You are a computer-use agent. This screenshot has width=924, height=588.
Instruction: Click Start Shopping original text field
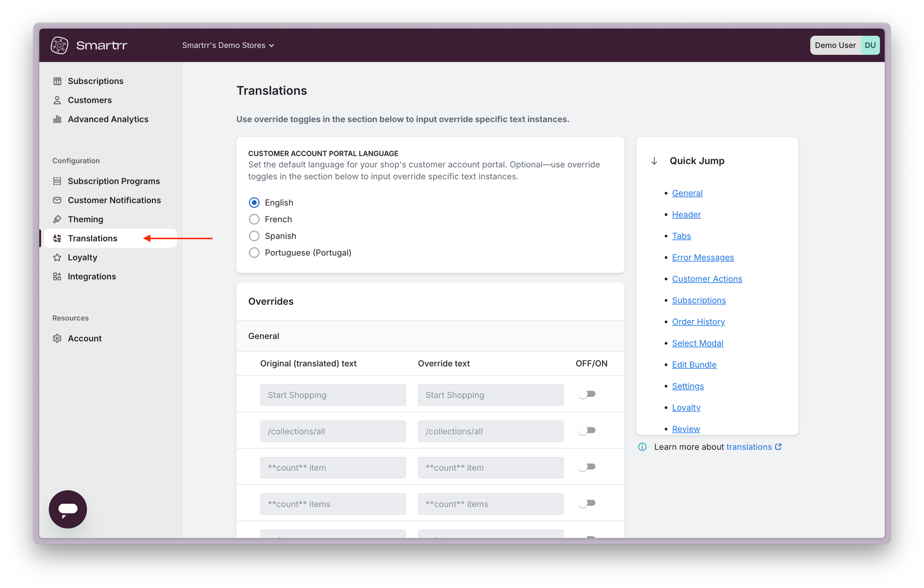(333, 395)
